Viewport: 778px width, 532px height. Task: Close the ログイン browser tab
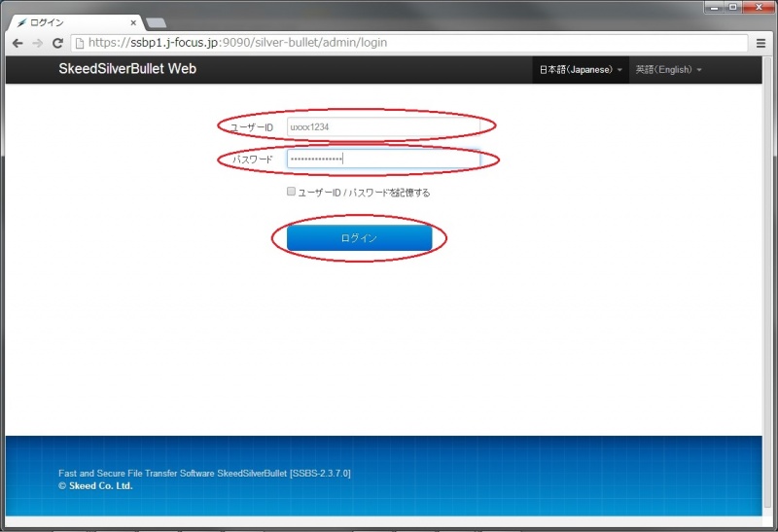133,21
